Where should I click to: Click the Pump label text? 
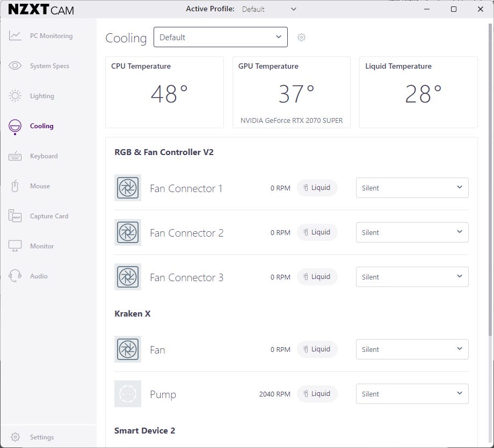(x=163, y=394)
